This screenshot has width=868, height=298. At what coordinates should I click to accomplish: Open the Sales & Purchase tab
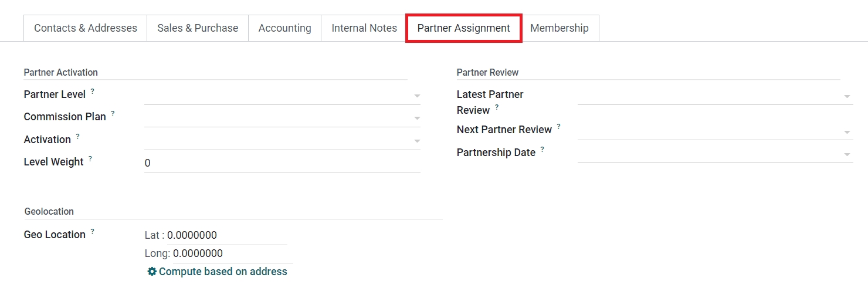click(x=198, y=28)
